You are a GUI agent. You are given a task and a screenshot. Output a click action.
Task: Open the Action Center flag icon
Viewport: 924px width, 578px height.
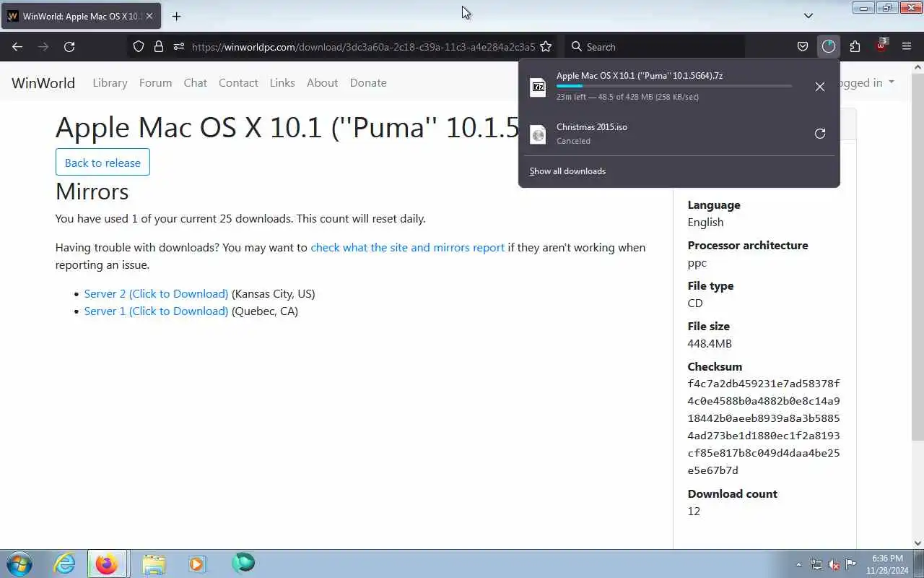[x=851, y=564]
